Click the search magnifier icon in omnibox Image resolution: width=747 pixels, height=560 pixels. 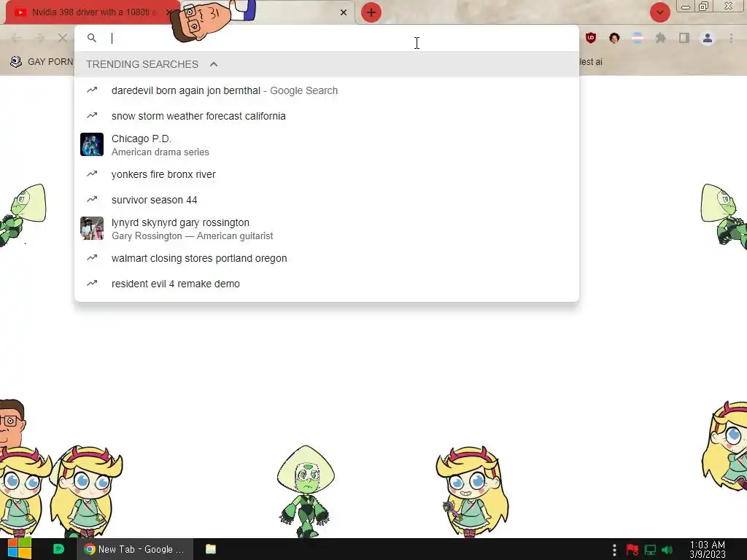92,38
